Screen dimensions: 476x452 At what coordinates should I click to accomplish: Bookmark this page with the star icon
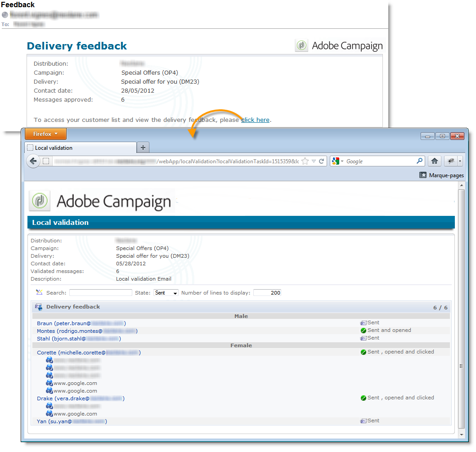[305, 161]
